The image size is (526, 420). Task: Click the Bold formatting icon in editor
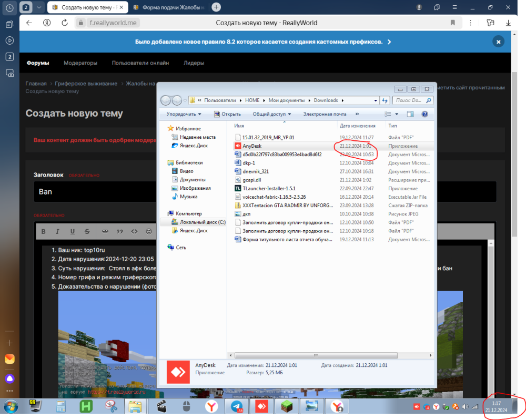[x=43, y=231]
